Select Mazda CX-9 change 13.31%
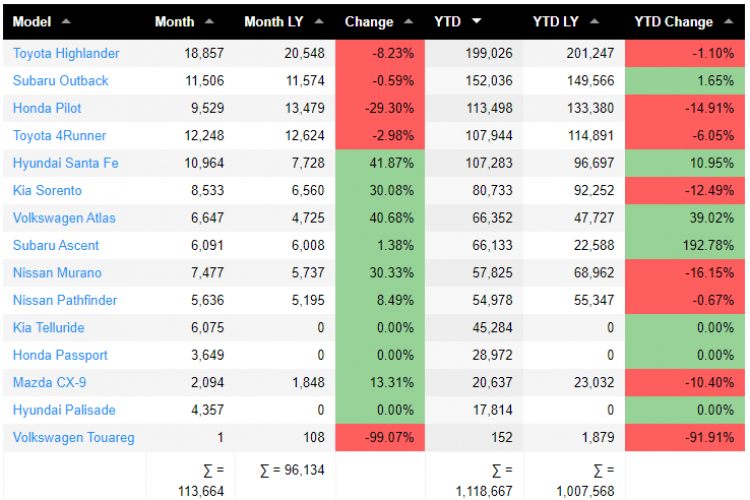Image resolution: width=750 pixels, height=500 pixels. point(380,382)
